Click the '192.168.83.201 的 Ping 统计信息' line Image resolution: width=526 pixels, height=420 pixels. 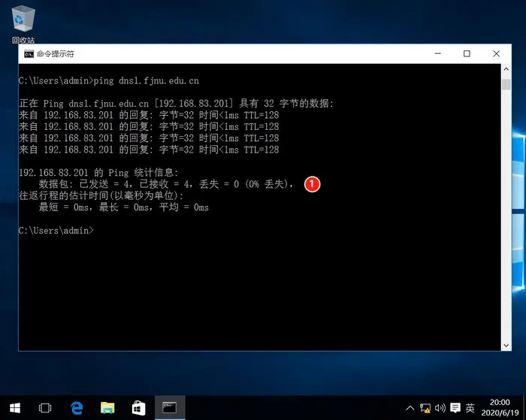coord(98,173)
